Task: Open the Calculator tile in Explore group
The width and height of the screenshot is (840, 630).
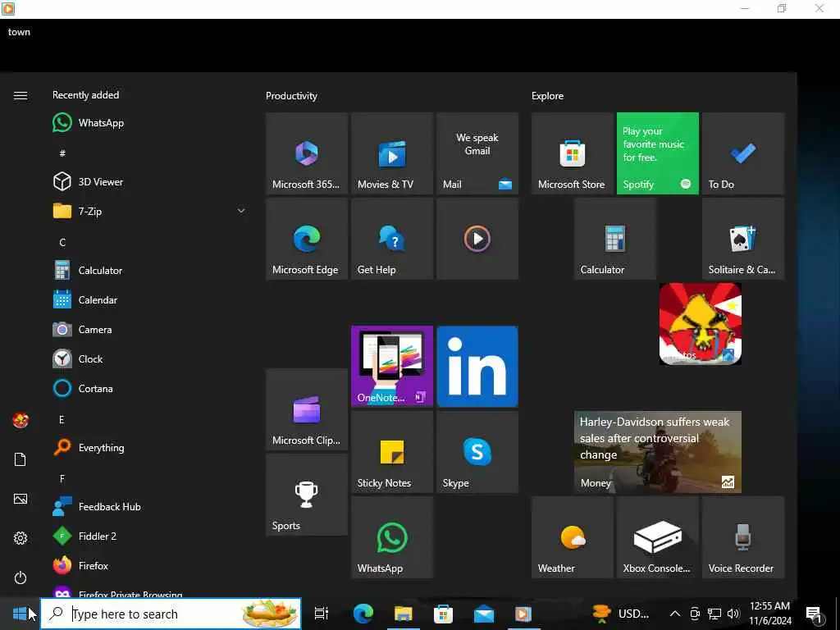Action: pos(615,239)
